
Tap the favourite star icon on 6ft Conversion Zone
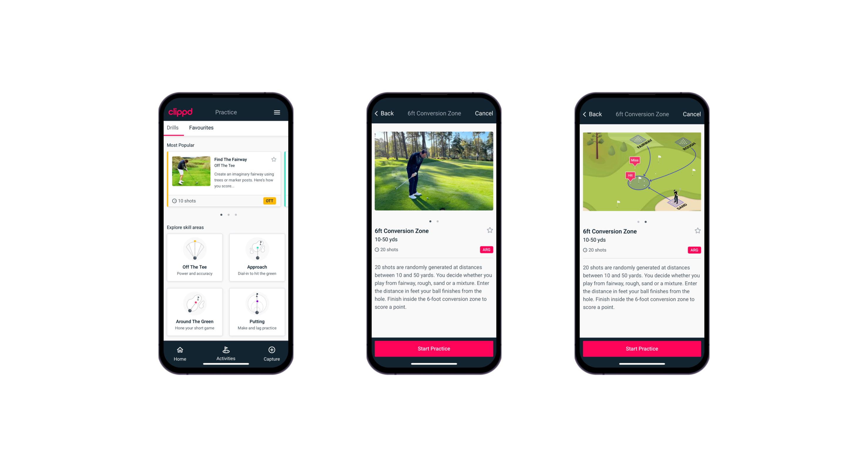click(491, 230)
